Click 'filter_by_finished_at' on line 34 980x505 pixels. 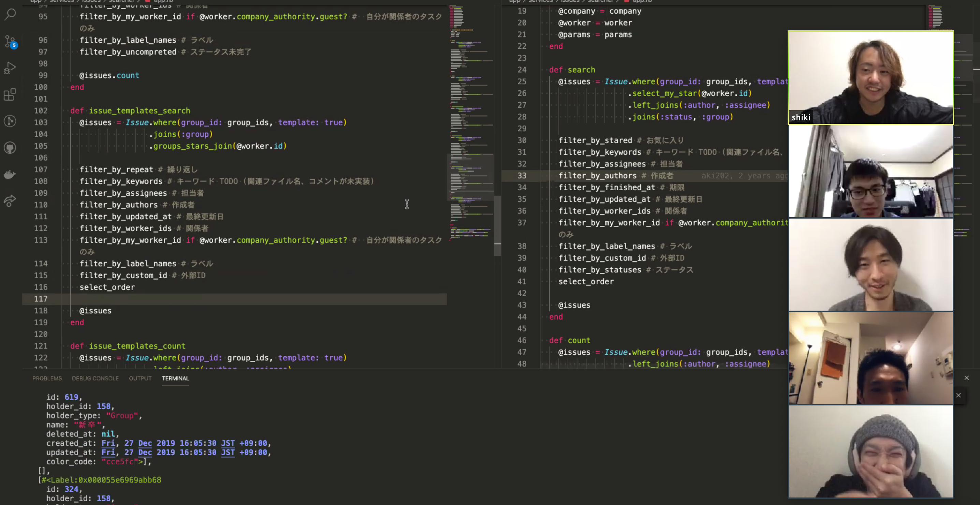[x=607, y=188]
